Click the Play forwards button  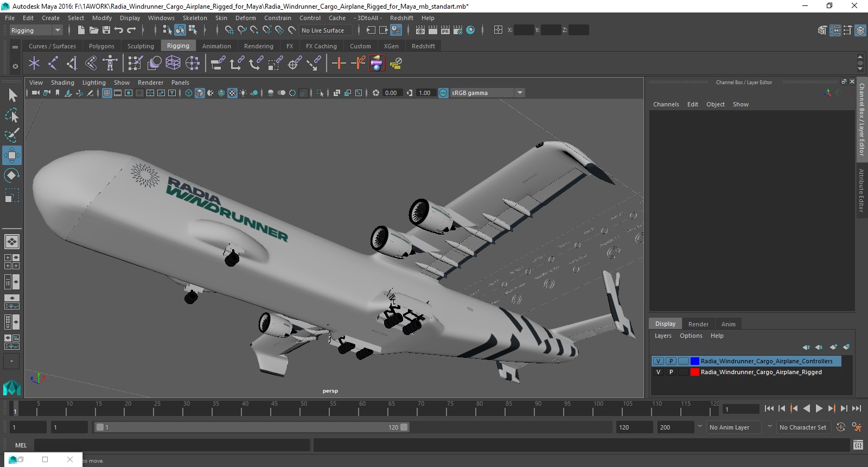[819, 408]
